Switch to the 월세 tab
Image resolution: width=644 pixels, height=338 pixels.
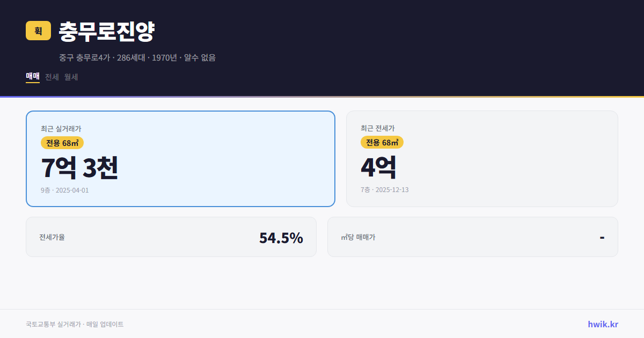tap(70, 77)
